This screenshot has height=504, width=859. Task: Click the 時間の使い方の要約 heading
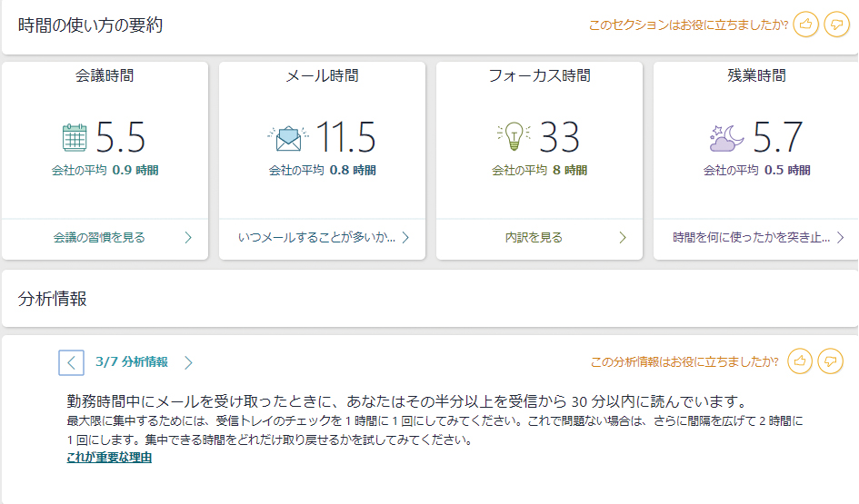(90, 25)
